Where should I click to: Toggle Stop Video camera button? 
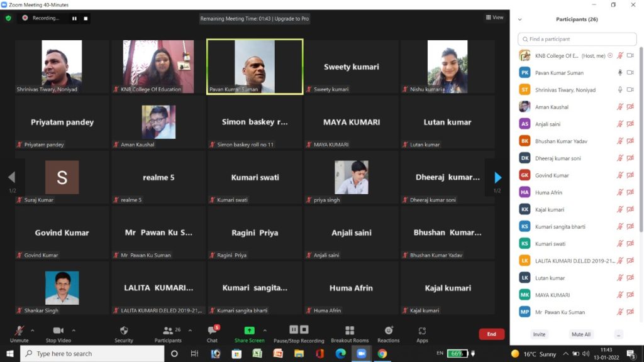pos(58,331)
